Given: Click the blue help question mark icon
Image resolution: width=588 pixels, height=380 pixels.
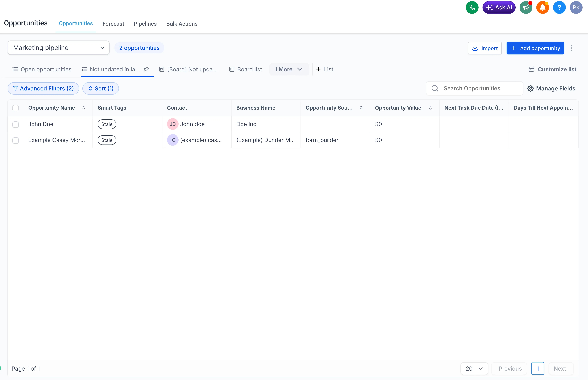Looking at the screenshot, I should tap(559, 7).
